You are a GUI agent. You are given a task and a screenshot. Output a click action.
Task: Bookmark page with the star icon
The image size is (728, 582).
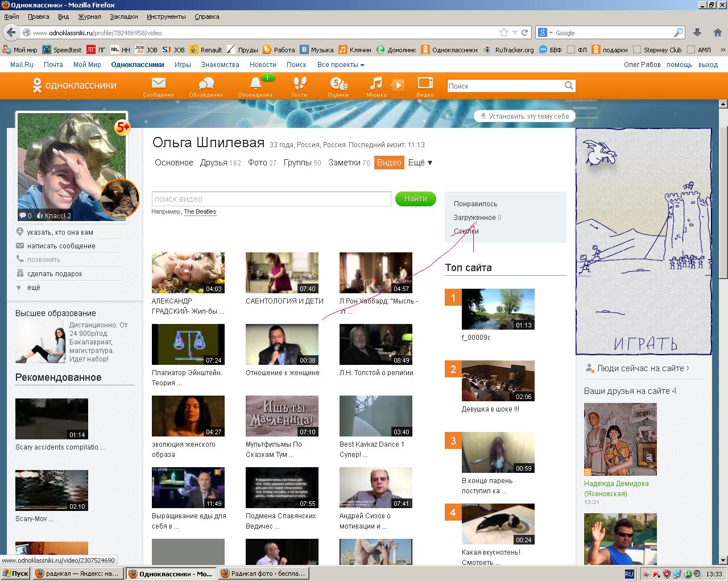tap(503, 32)
